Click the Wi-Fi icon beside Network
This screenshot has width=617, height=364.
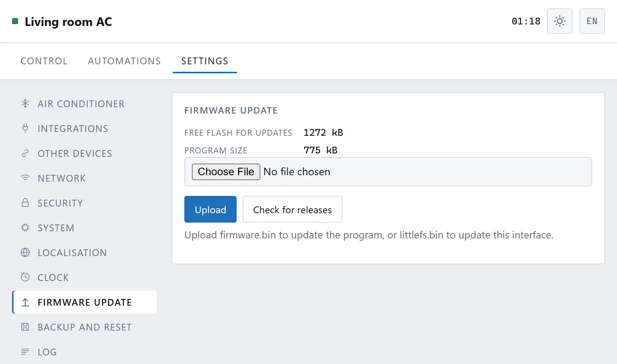[25, 178]
